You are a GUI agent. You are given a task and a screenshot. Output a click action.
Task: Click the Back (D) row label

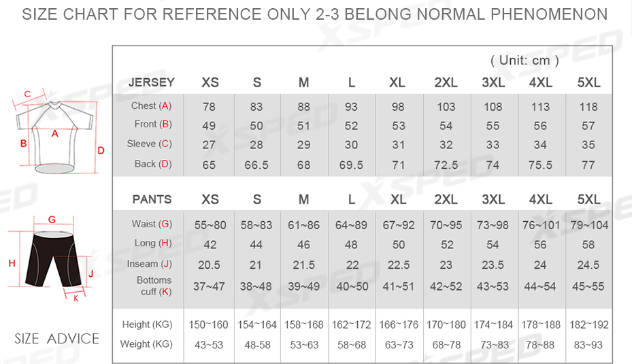pos(152,163)
